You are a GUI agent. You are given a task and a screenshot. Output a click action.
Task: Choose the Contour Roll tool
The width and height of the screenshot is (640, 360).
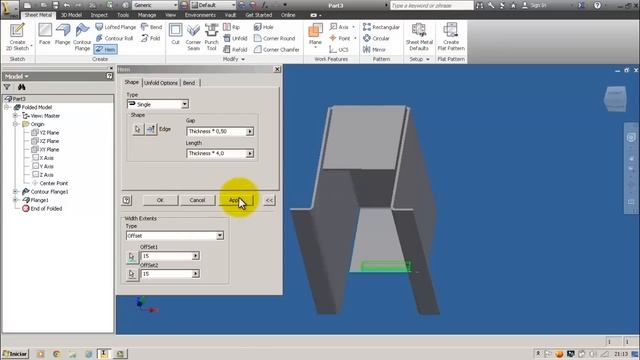114,38
